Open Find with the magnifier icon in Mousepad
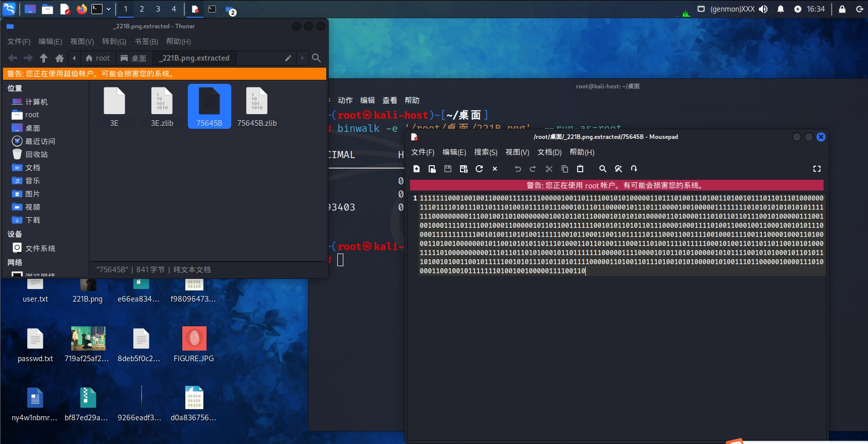Viewport: 868px width, 444px height. (x=603, y=169)
